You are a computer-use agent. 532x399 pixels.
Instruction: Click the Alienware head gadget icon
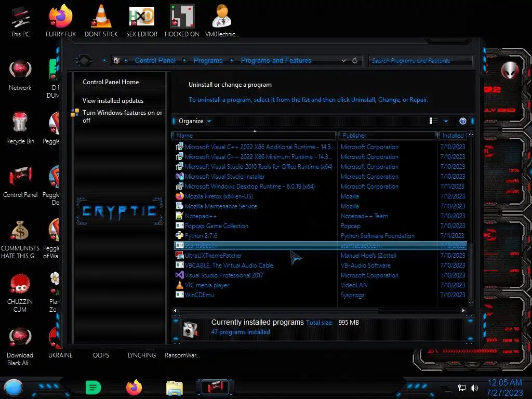click(x=510, y=70)
